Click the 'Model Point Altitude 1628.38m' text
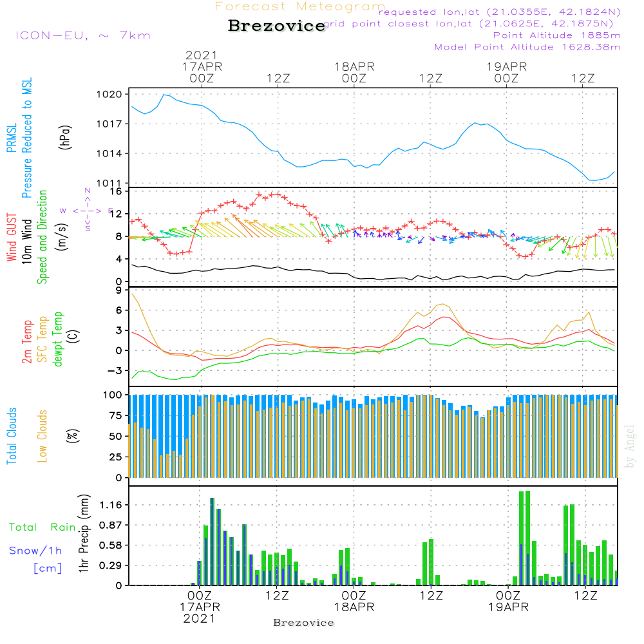This screenshot has width=644, height=644. pyautogui.click(x=527, y=47)
